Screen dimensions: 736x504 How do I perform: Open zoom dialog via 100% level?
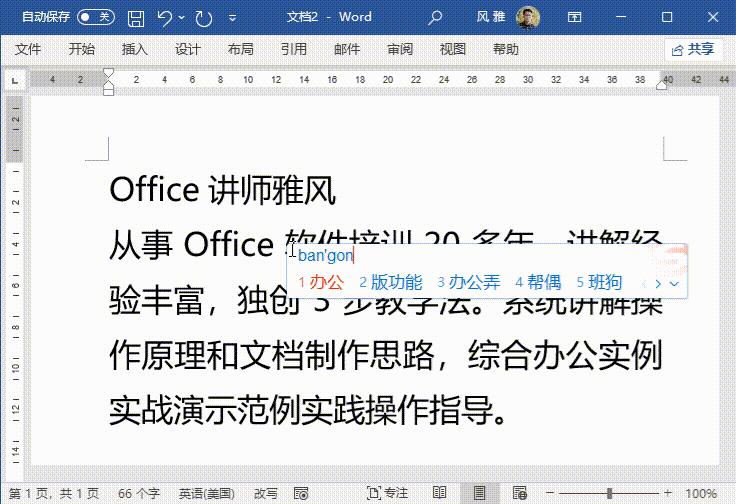pyautogui.click(x=701, y=494)
